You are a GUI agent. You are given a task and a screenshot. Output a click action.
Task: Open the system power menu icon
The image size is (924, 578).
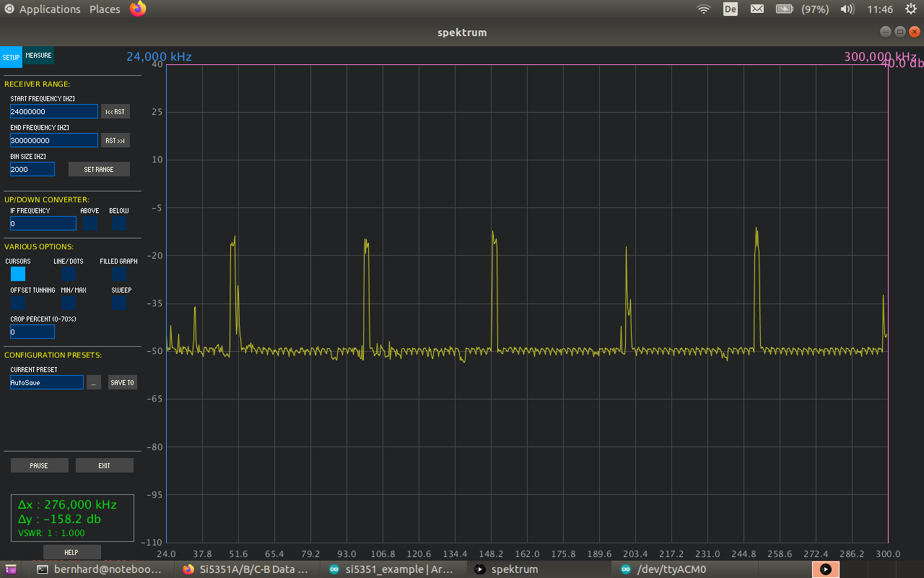[911, 9]
